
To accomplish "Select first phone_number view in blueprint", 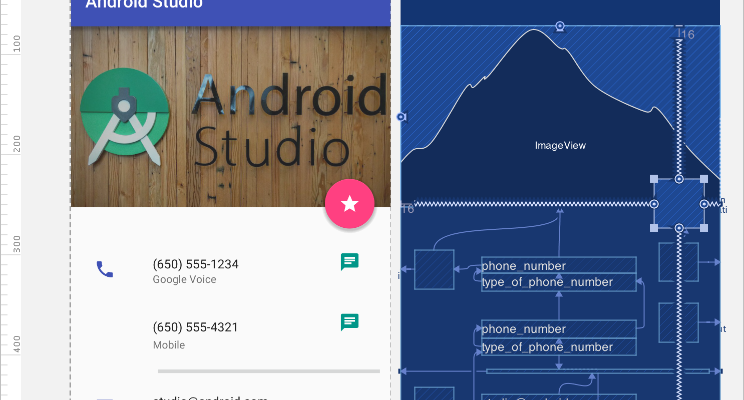I will (x=559, y=265).
